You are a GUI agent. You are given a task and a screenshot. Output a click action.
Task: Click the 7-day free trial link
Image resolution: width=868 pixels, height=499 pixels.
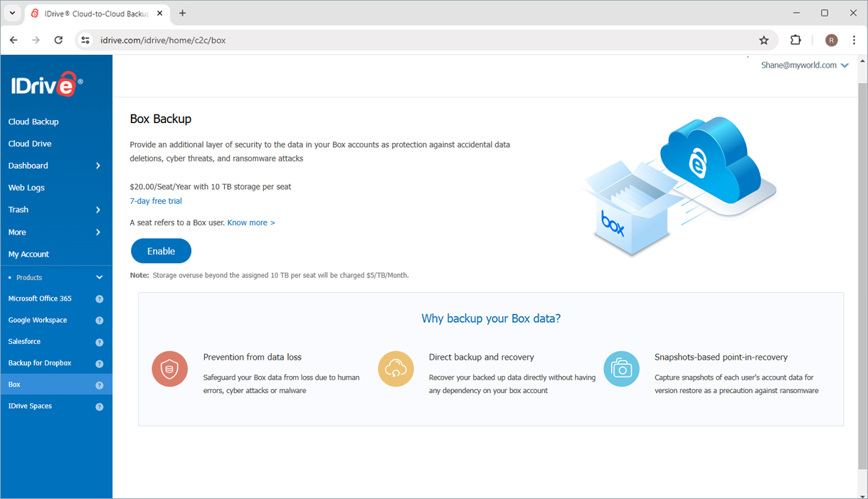click(156, 201)
